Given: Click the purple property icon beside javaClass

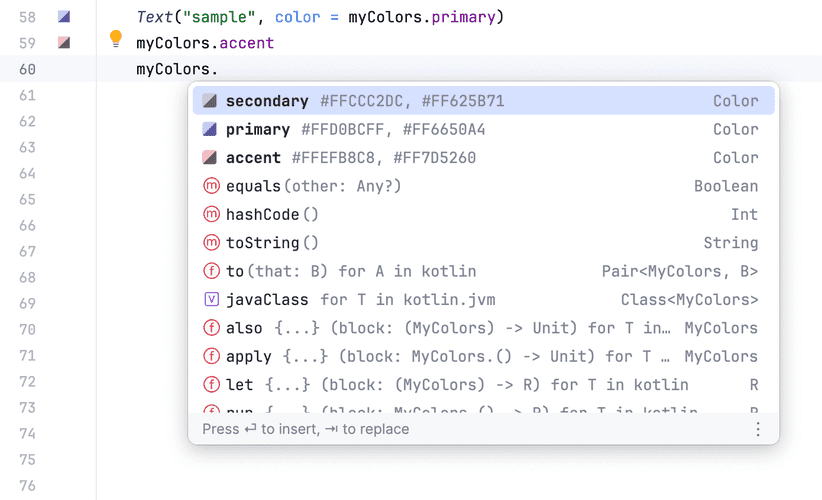Looking at the screenshot, I should 211,299.
